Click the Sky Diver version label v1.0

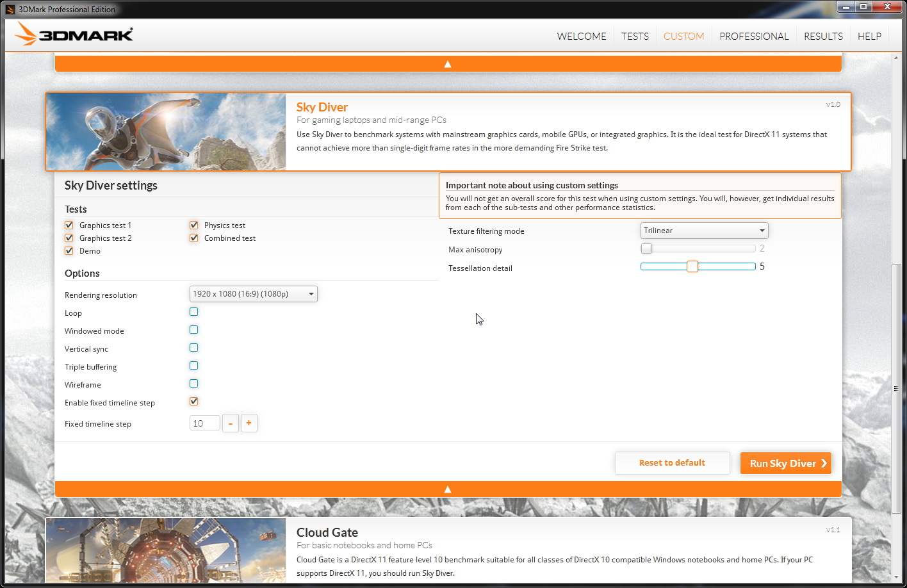click(x=833, y=104)
